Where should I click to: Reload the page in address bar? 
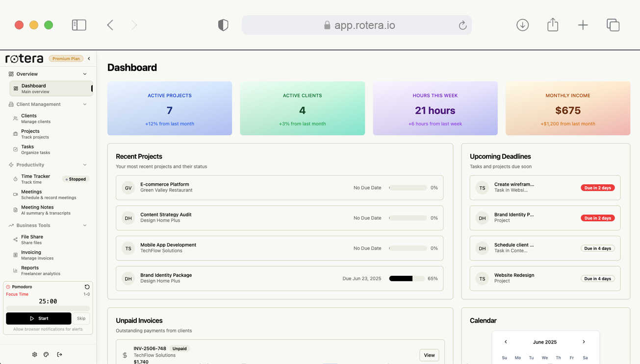[x=462, y=25]
